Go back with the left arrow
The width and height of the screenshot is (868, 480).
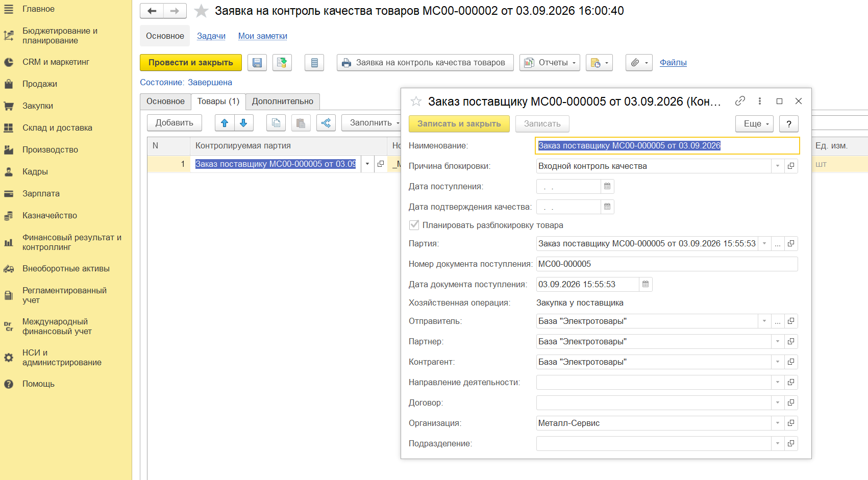click(x=152, y=11)
